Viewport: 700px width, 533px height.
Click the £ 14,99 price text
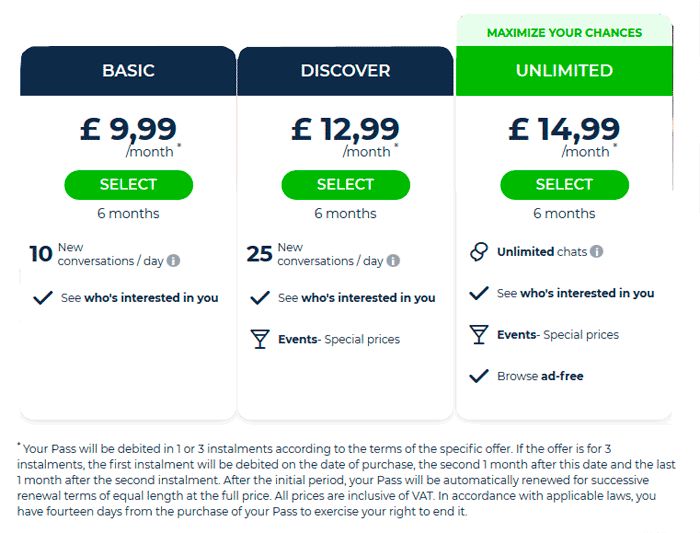point(564,129)
